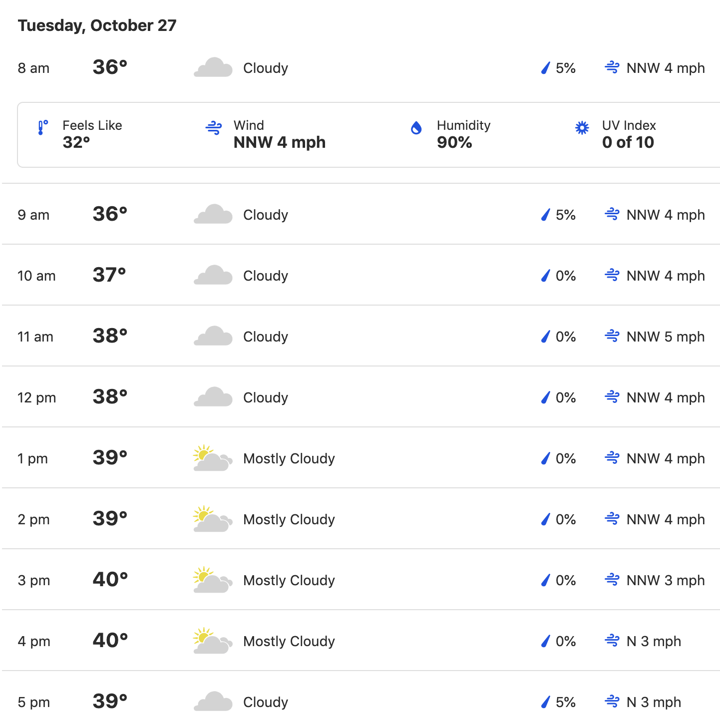Image resolution: width=720 pixels, height=728 pixels.
Task: Click the cloudy icon for 9 am
Action: (x=213, y=214)
